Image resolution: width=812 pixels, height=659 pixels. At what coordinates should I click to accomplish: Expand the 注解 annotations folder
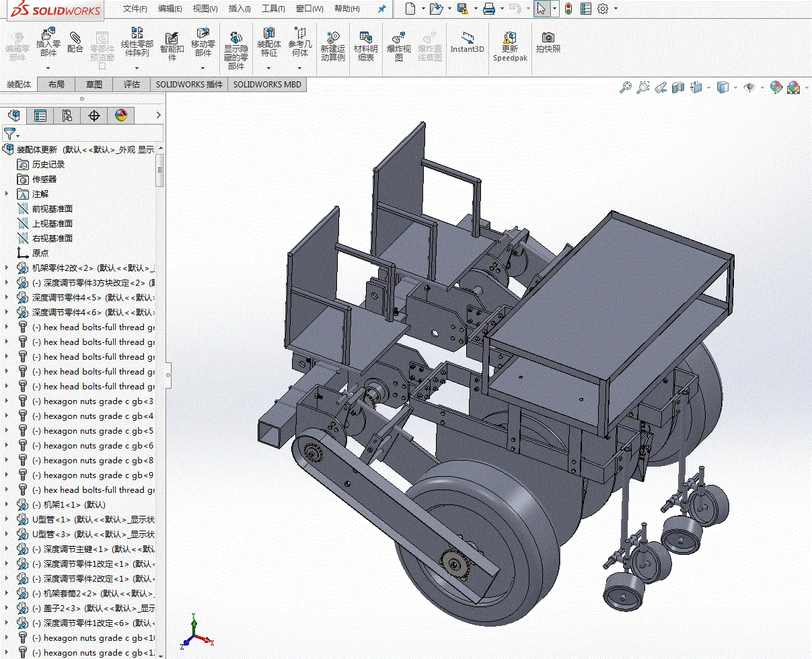pyautogui.click(x=7, y=194)
